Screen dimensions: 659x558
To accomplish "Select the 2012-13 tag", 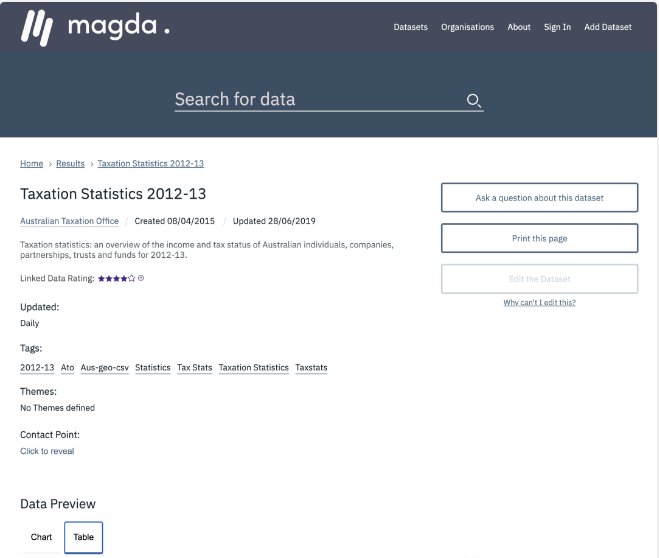I will pos(37,368).
